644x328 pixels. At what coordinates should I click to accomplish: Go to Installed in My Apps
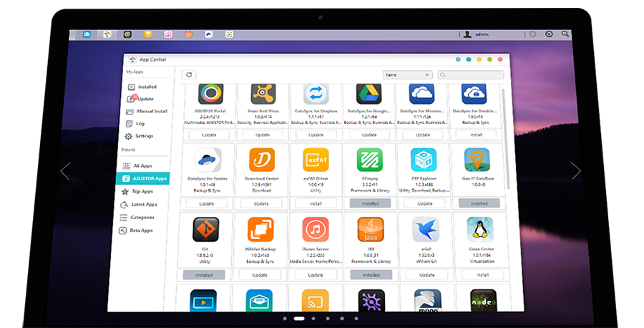[142, 87]
